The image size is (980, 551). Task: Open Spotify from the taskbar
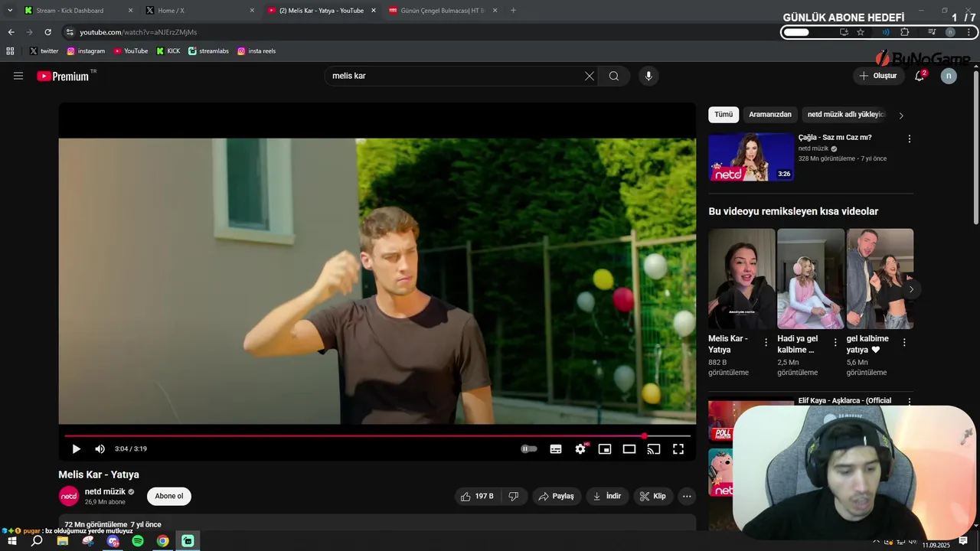(138, 541)
